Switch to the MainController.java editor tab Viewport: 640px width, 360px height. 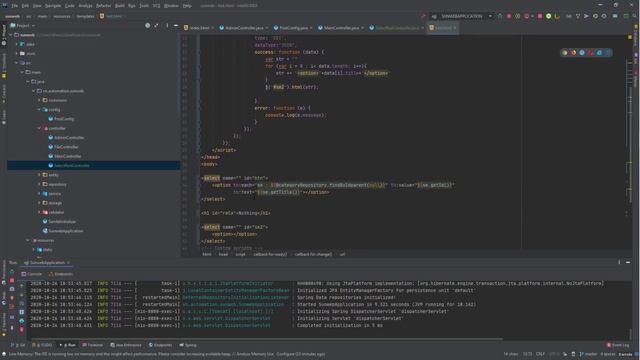pyautogui.click(x=341, y=28)
